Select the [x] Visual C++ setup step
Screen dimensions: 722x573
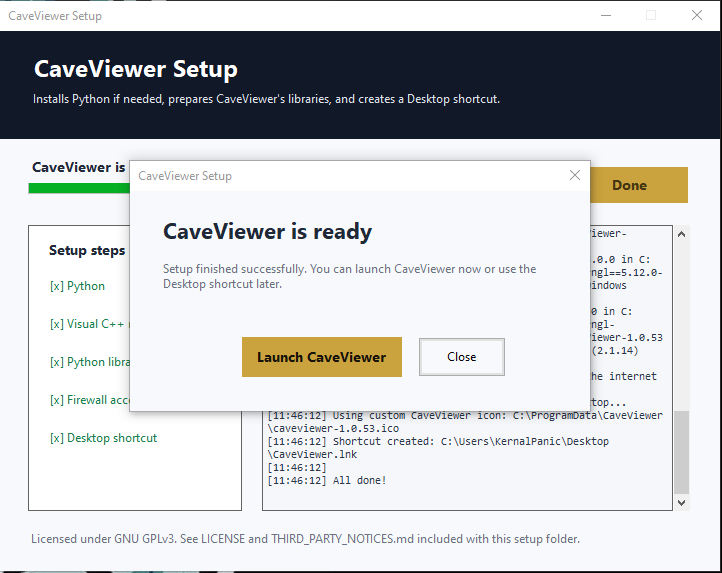click(x=89, y=324)
